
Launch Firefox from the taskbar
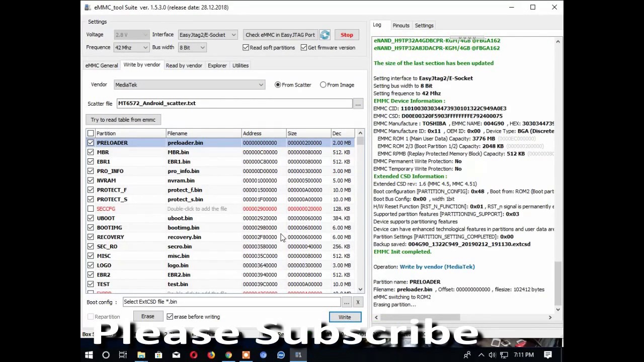[x=211, y=355]
